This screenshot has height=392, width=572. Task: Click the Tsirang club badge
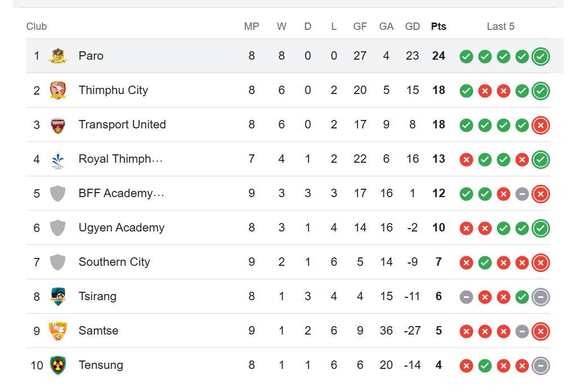(57, 296)
